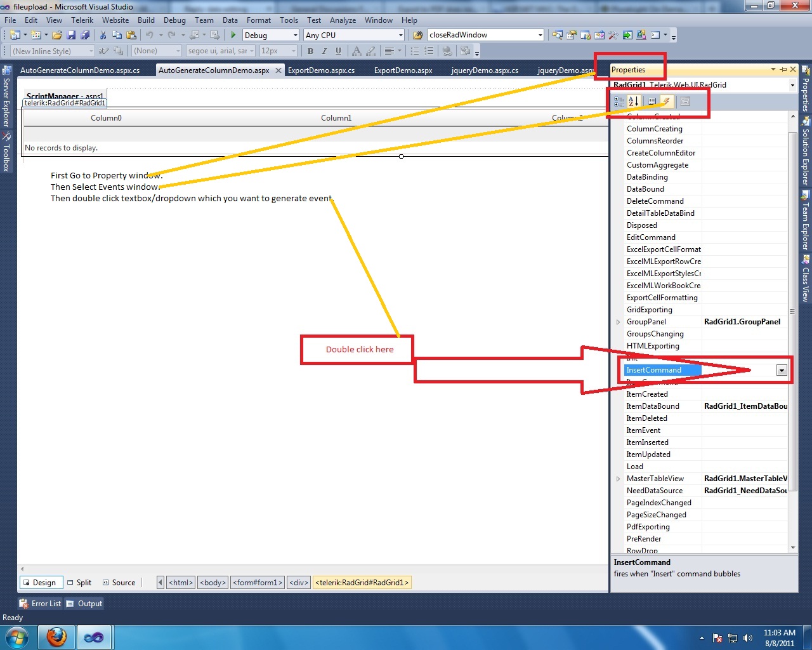Image resolution: width=812 pixels, height=650 pixels.
Task: Show properties in Categorized view
Action: [619, 102]
